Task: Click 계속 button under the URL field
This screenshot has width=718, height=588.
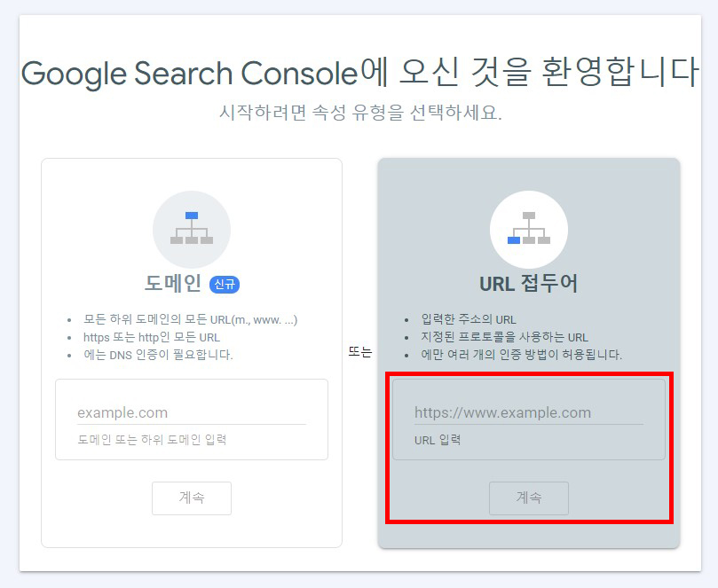Action: (x=529, y=498)
